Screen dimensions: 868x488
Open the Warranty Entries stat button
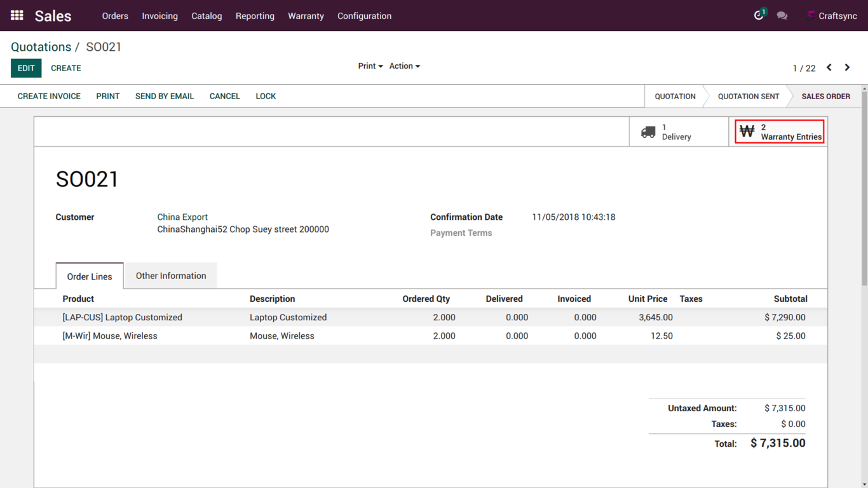coord(780,132)
